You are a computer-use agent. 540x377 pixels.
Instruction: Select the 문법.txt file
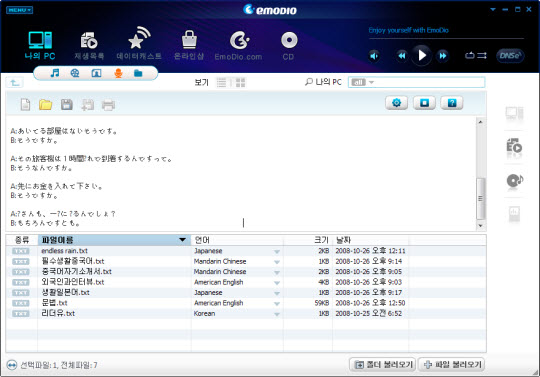click(x=54, y=303)
